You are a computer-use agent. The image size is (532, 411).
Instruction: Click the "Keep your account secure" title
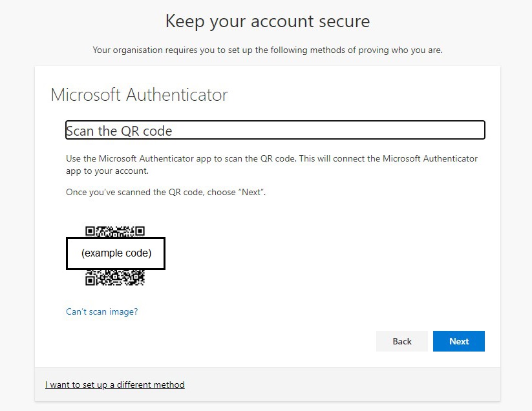pos(267,21)
